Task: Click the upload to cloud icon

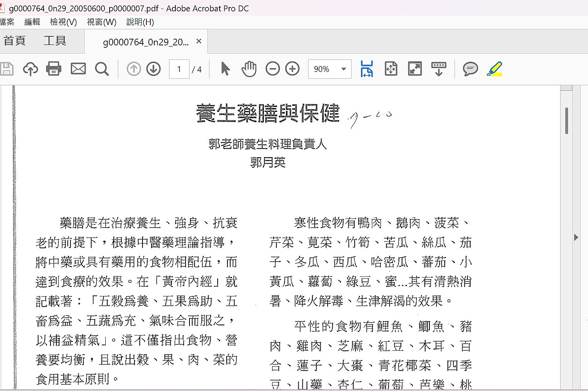Action: click(30, 69)
